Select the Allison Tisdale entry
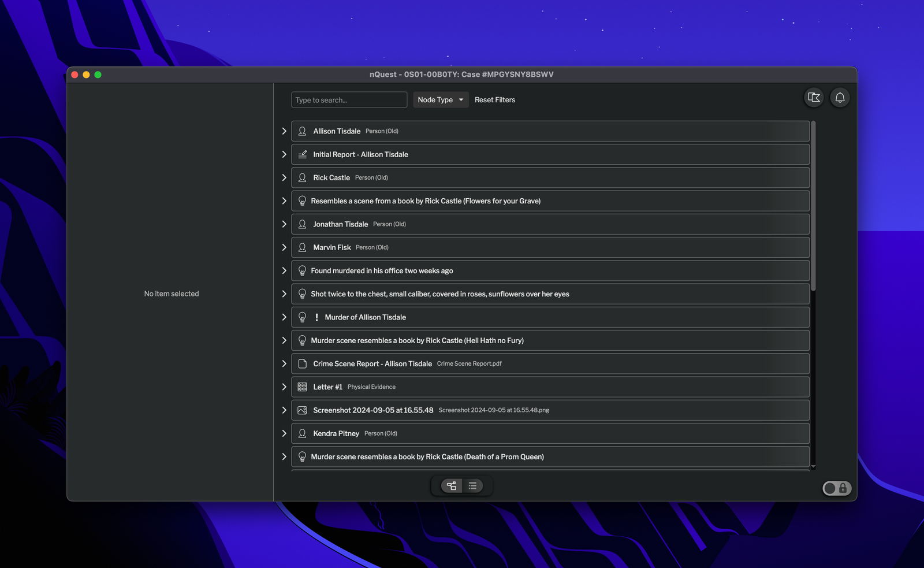924x568 pixels. (x=550, y=131)
